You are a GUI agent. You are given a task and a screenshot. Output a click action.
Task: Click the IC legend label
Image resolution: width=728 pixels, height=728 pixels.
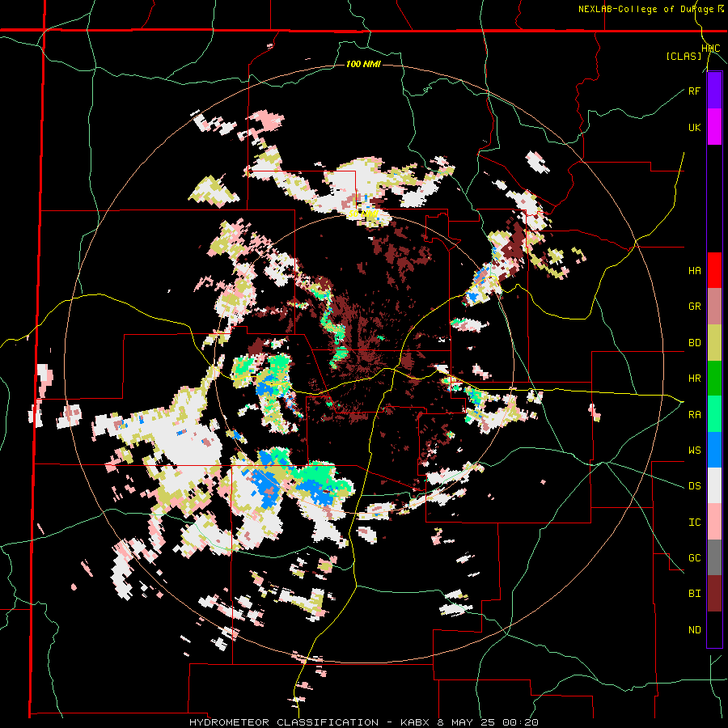point(694,523)
